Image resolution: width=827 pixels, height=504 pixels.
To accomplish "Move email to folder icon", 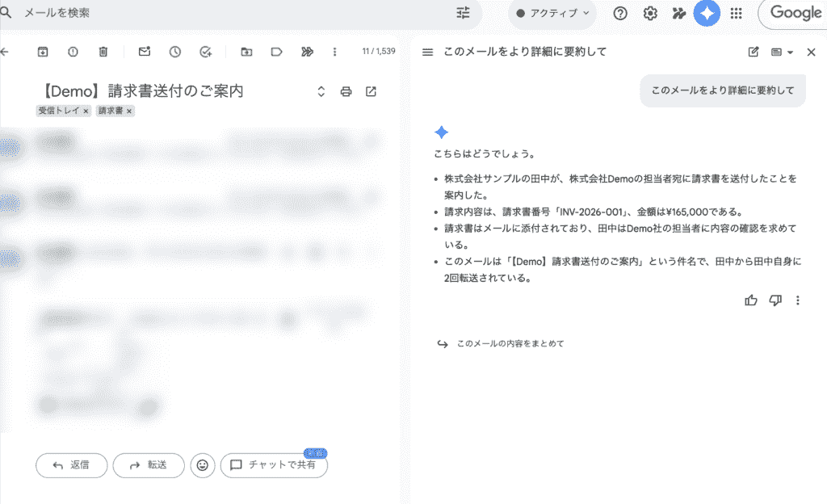I will point(246,52).
